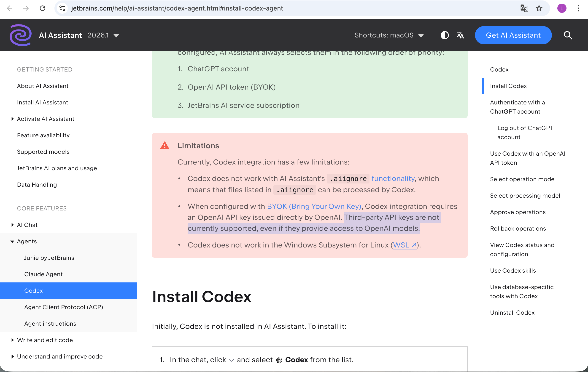Go to Feature availability page
This screenshot has width=588, height=372.
pyautogui.click(x=43, y=135)
